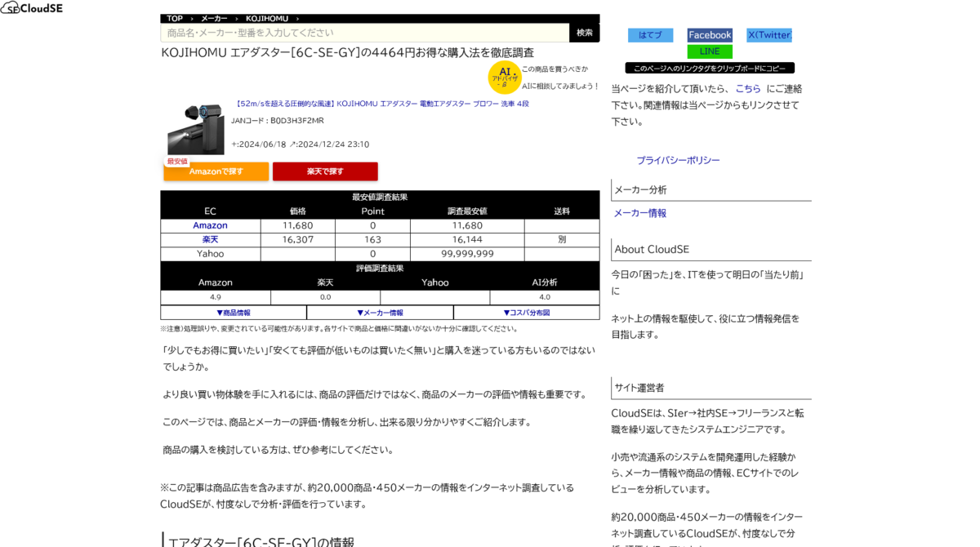Open the KOJIHOMU product title link
The width and height of the screenshot is (980, 547).
[380, 104]
